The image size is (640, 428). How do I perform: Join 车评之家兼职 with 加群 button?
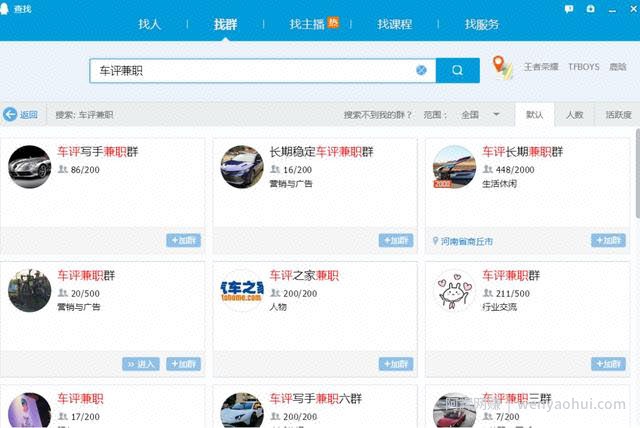coord(396,364)
